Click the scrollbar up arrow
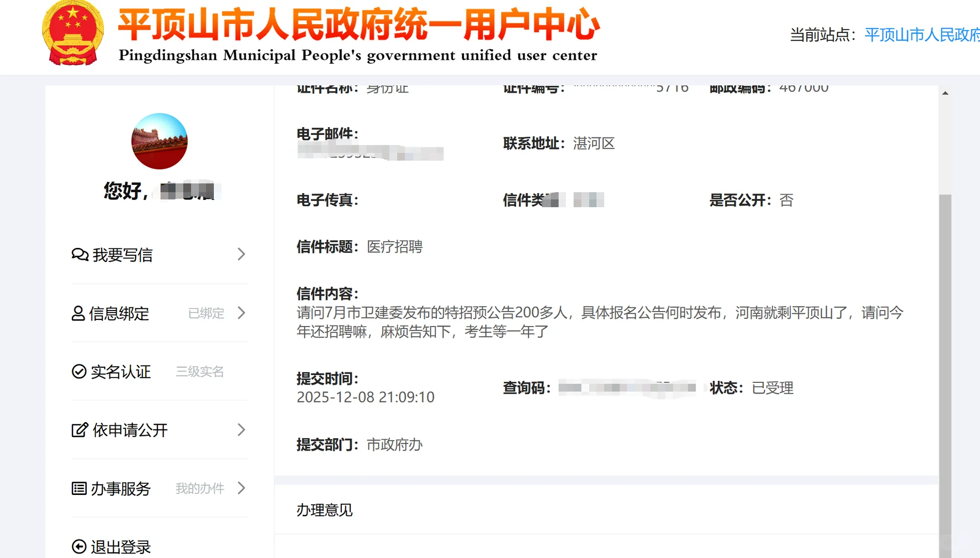 point(945,93)
